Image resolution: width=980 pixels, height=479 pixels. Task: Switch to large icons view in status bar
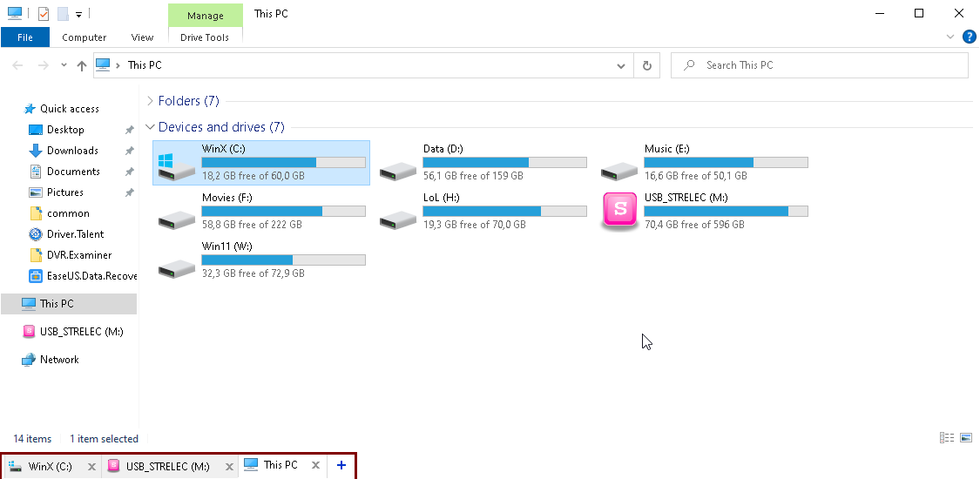[x=966, y=438]
